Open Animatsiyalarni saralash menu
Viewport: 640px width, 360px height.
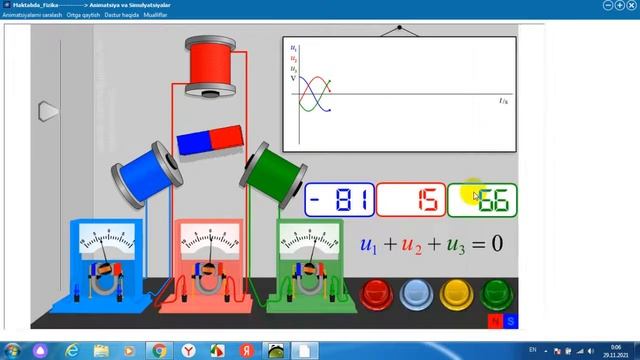tap(32, 15)
